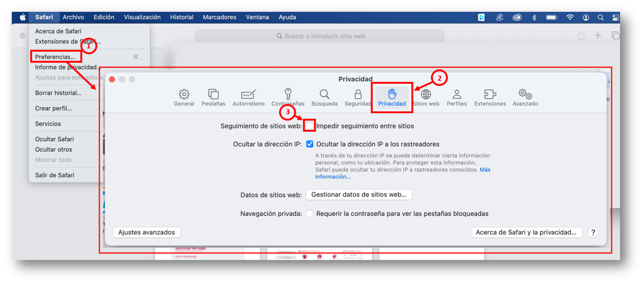Image resolution: width=644 pixels, height=284 pixels.
Task: Click the user account menu bar icon
Action: click(586, 17)
